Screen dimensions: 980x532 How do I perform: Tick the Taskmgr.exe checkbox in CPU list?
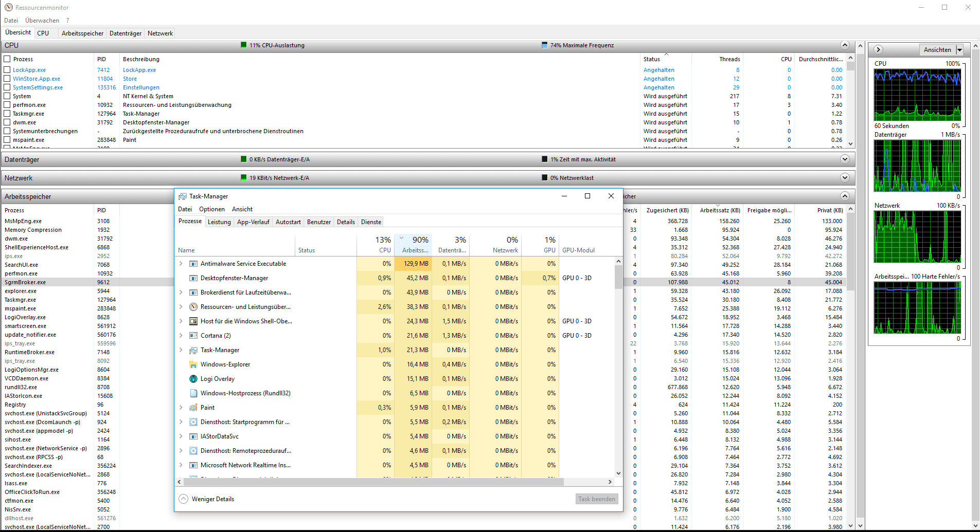[7, 114]
